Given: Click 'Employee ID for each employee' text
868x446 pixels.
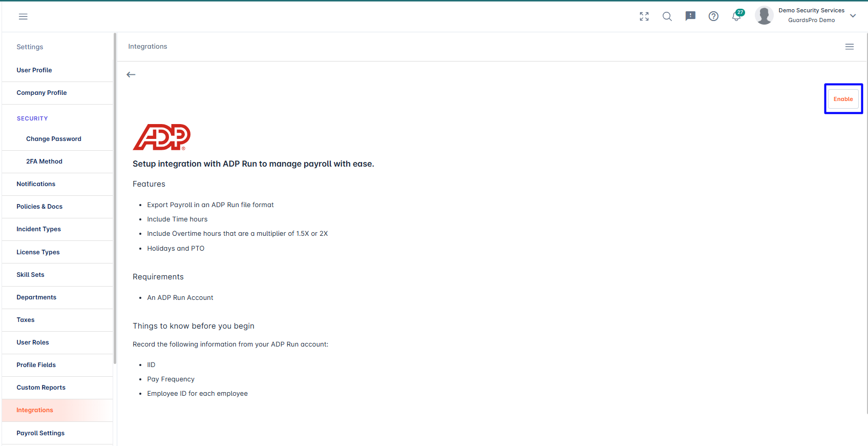Looking at the screenshot, I should click(197, 394).
